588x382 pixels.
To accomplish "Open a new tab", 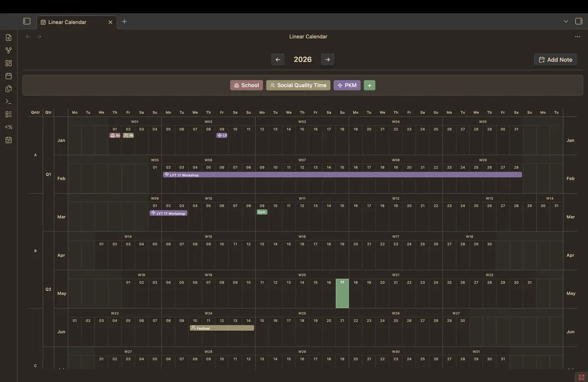I will pyautogui.click(x=124, y=22).
